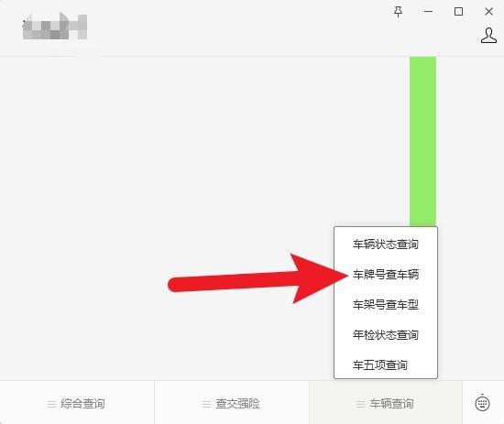This screenshot has height=424, width=504.
Task: Switch to the keyboard input mode
Action: [482, 403]
